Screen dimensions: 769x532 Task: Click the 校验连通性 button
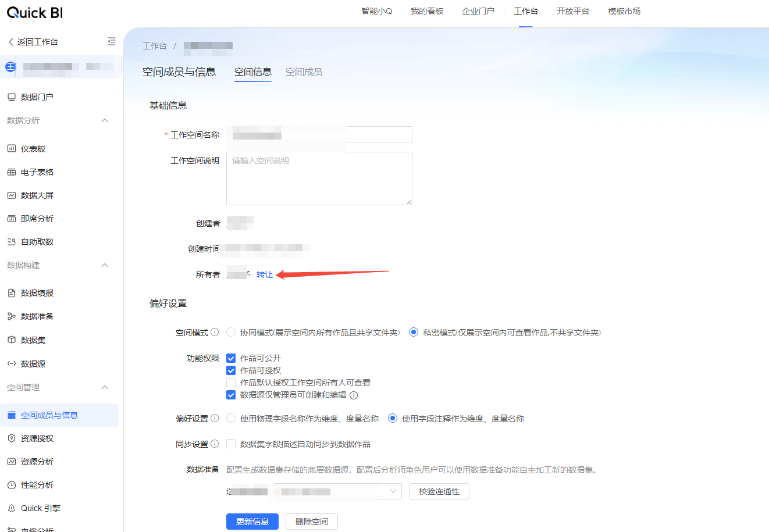[x=439, y=491]
